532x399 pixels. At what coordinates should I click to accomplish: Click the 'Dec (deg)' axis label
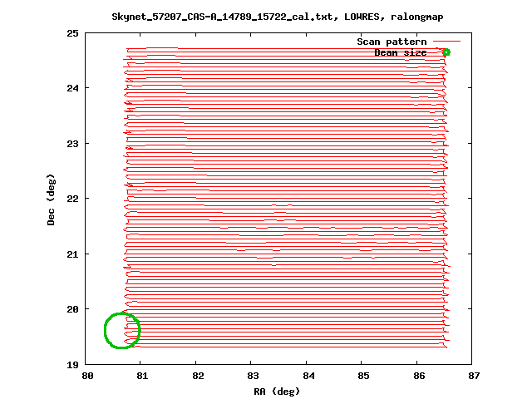point(51,199)
